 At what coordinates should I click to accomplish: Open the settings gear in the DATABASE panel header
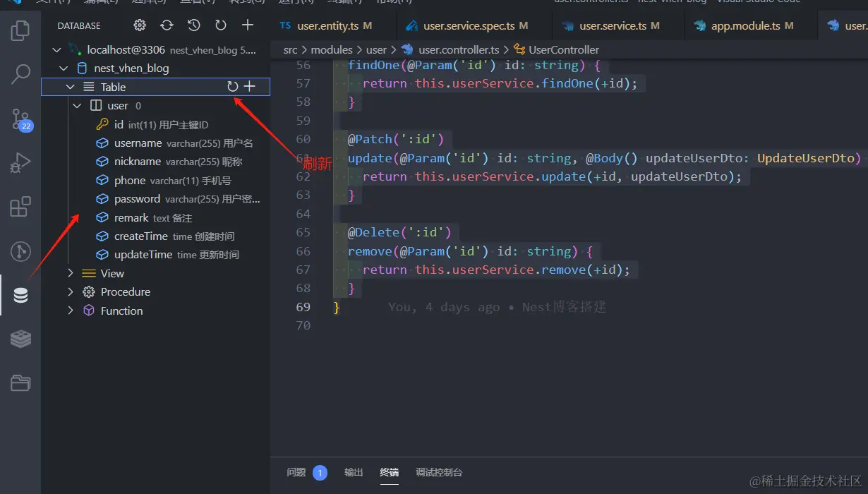pyautogui.click(x=140, y=25)
